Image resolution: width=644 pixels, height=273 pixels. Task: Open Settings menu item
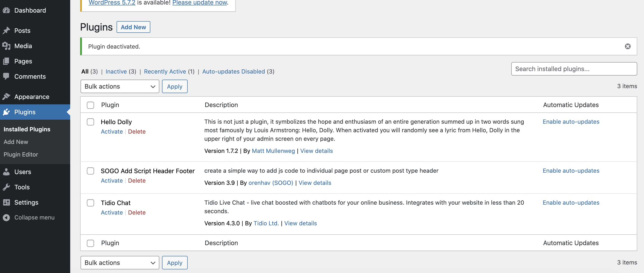tap(35, 202)
